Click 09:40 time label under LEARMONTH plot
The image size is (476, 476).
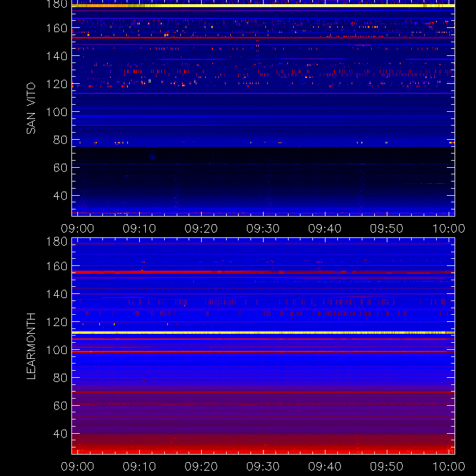(x=325, y=466)
